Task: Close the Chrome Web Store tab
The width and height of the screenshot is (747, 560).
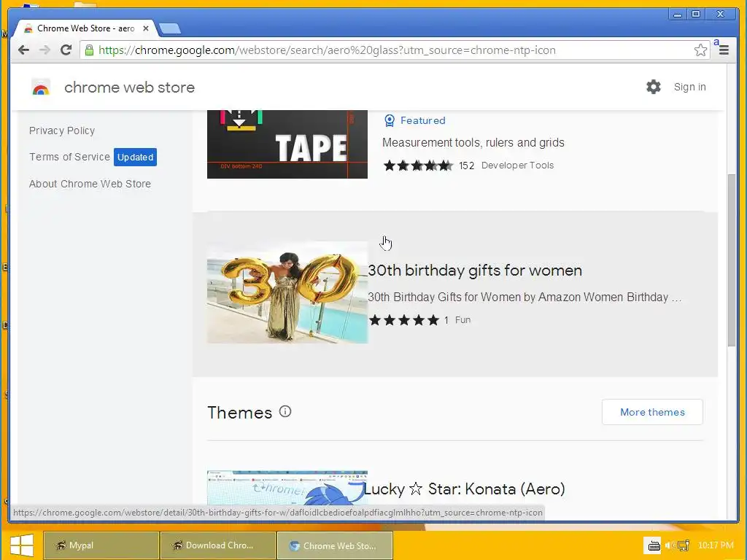Action: pos(146,28)
